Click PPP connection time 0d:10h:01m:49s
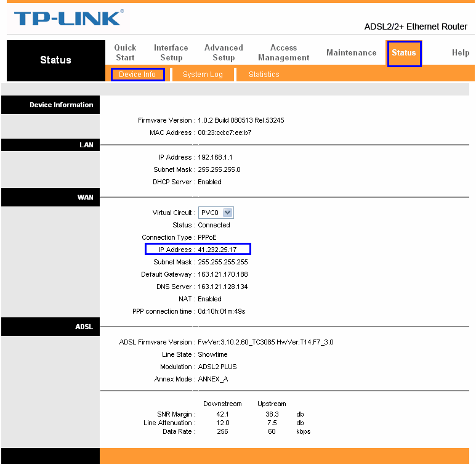Image resolution: width=476 pixels, height=464 pixels. [x=221, y=311]
